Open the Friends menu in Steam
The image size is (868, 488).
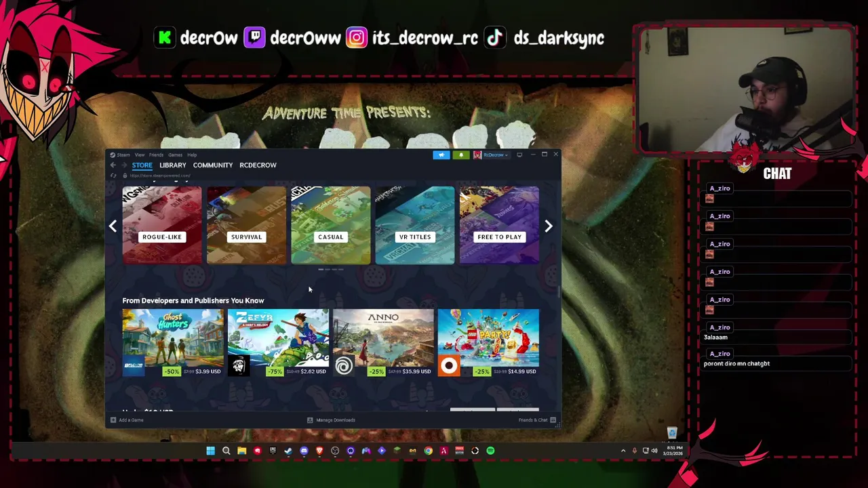click(156, 155)
